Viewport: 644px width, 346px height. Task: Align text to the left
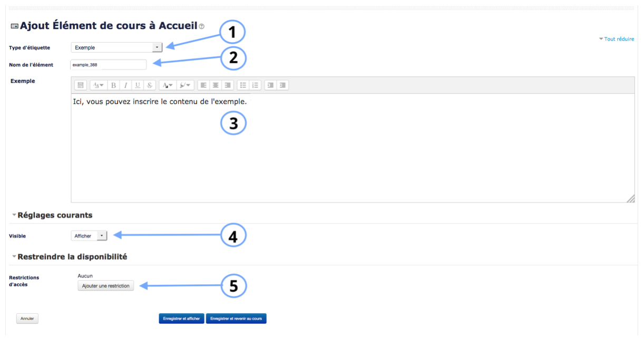[x=203, y=85]
